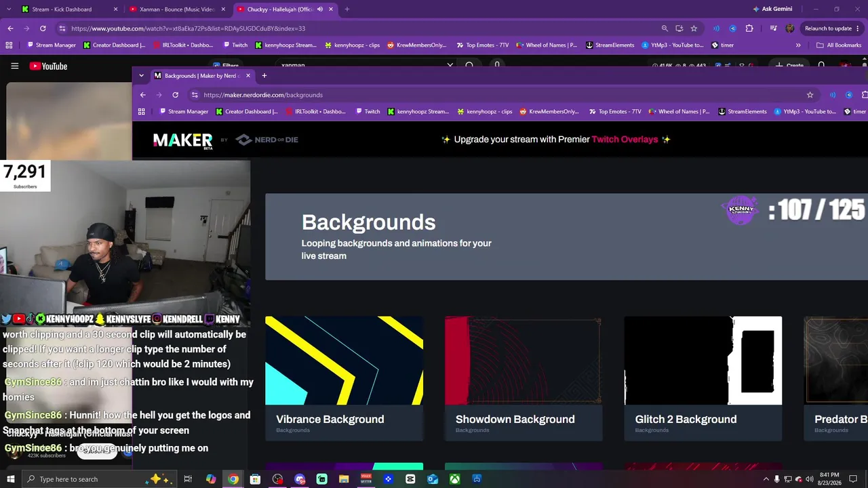The image size is (868, 488).
Task: Select the Backgrounds | Maker by Nerd tab
Action: tap(202, 76)
